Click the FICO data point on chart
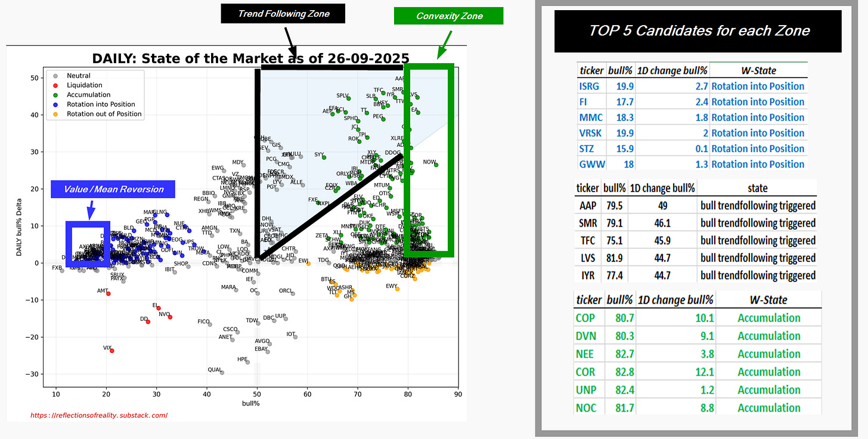 [210, 324]
